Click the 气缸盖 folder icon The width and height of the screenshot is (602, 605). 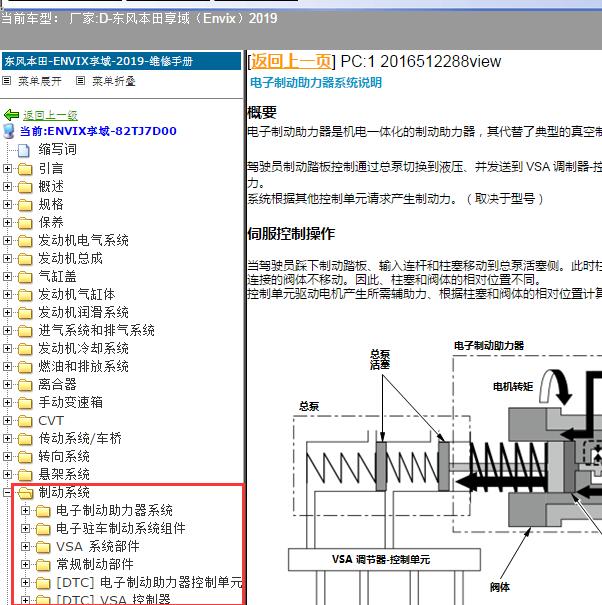tap(25, 277)
